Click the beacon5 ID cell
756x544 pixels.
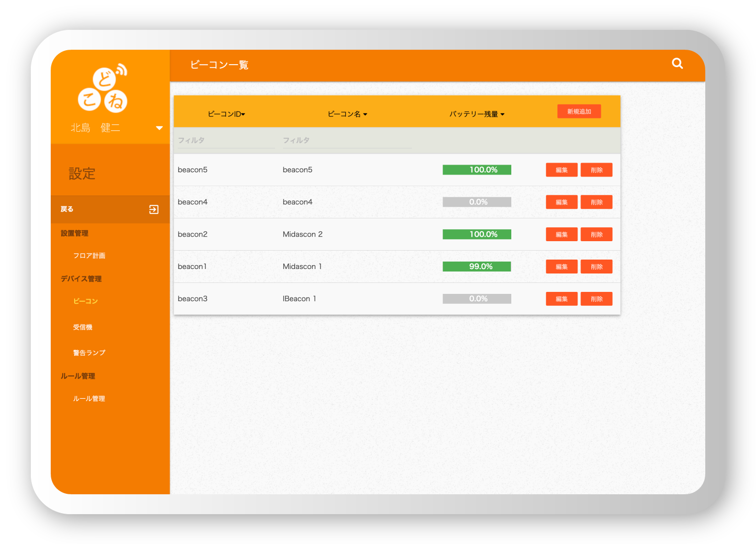point(192,170)
